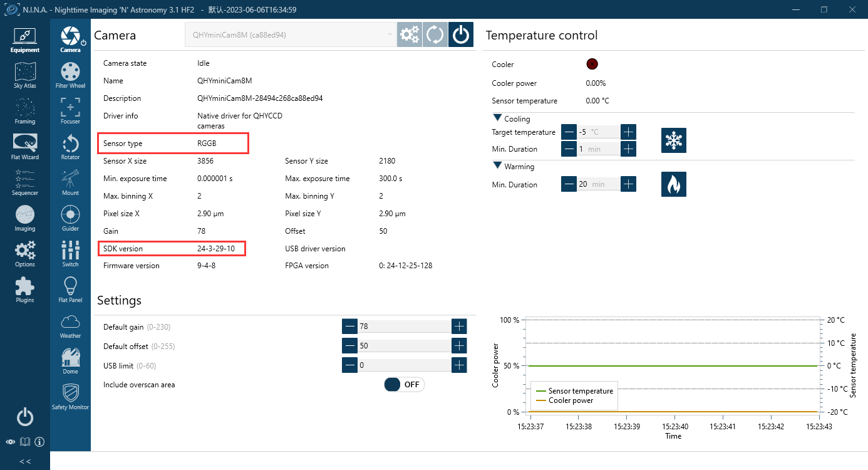Click the N.I.N.A. app logo in title bar
Image resolution: width=868 pixels, height=470 pixels.
point(12,9)
